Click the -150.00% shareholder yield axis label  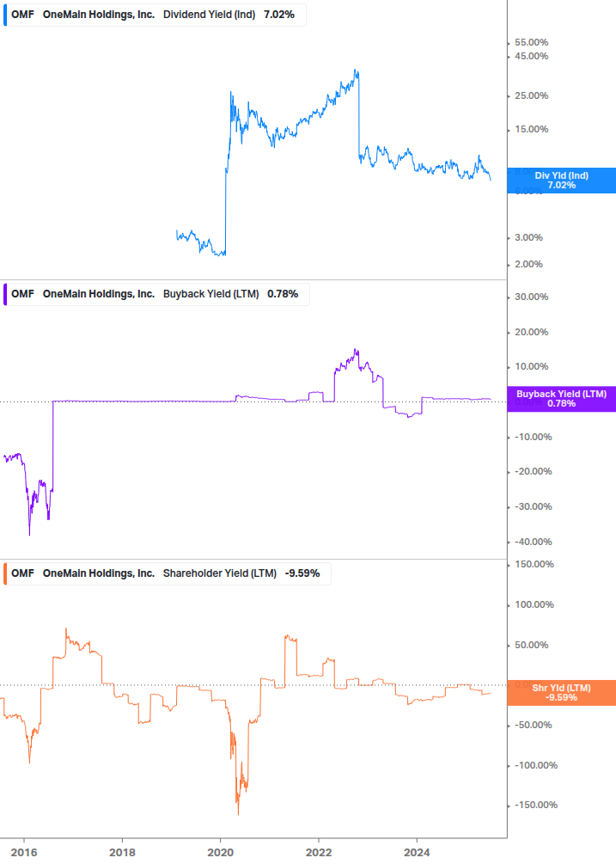click(x=535, y=805)
